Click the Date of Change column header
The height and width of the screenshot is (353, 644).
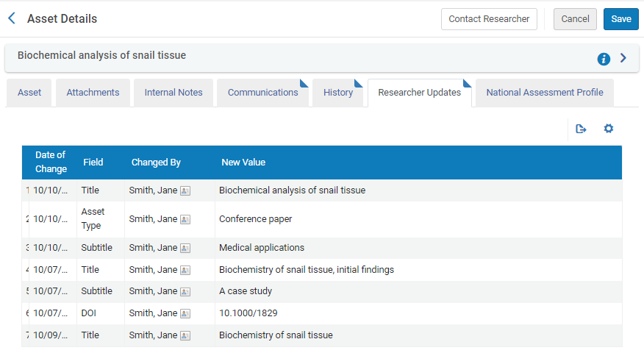click(51, 163)
